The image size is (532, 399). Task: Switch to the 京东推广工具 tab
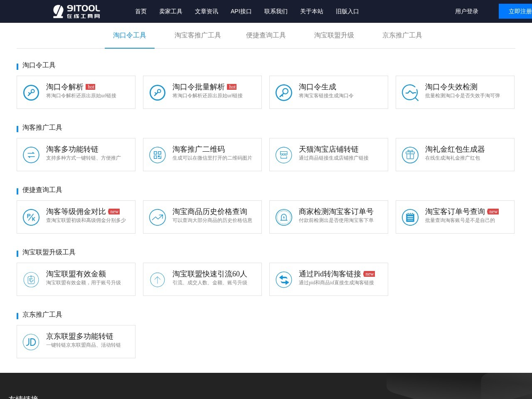(402, 35)
